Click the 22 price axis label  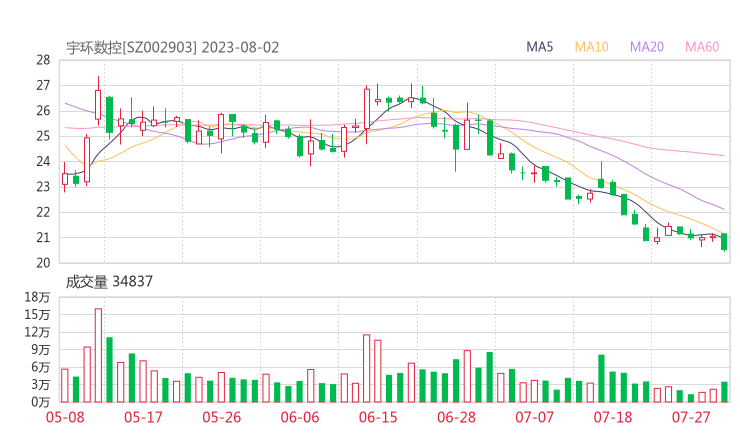pos(43,212)
